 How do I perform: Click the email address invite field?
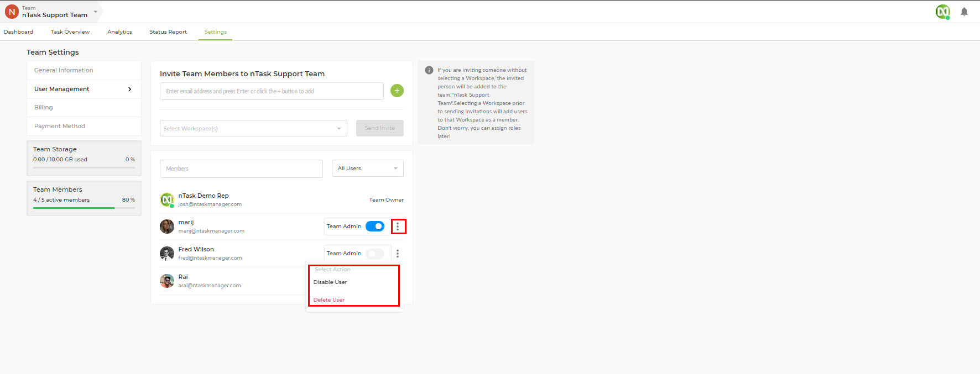(272, 91)
